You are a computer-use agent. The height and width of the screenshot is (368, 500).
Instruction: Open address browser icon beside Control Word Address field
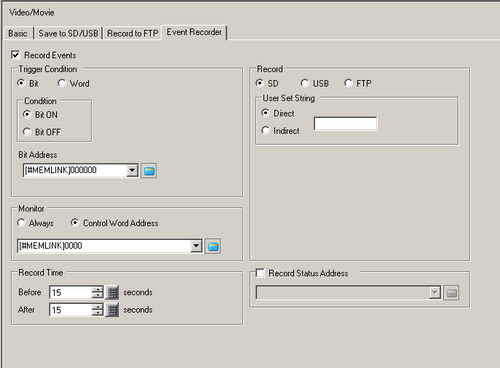(x=212, y=246)
